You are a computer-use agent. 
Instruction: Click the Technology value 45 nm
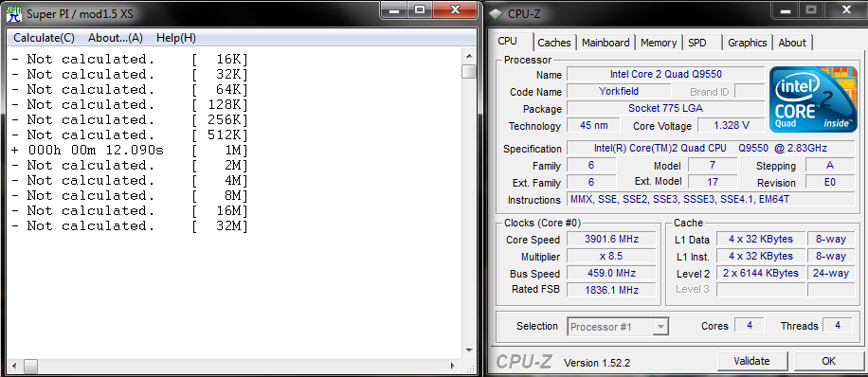[x=594, y=126]
